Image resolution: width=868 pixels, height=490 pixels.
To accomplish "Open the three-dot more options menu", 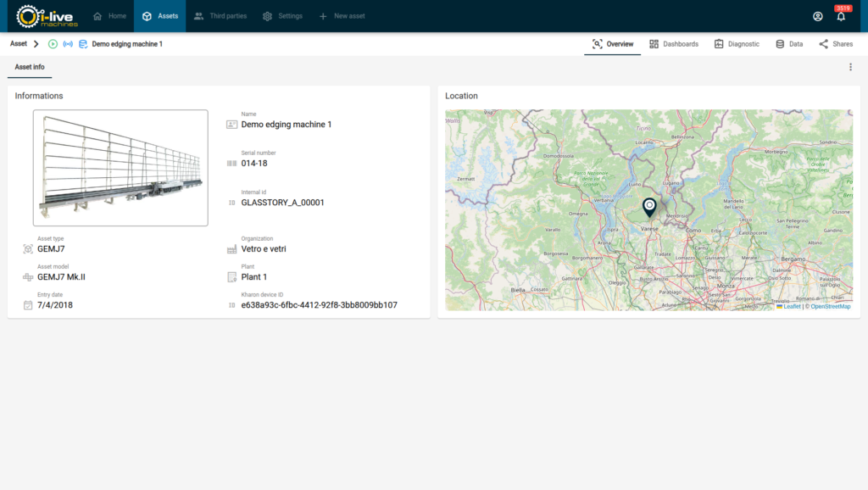I will 850,67.
